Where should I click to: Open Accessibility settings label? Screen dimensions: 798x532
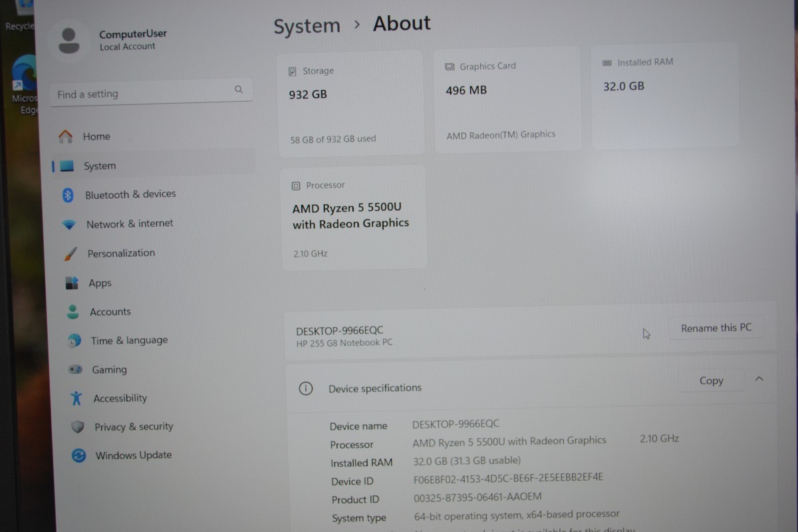point(120,398)
